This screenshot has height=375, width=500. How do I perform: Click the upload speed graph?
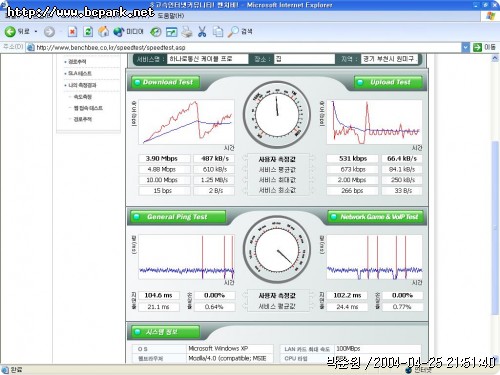pyautogui.click(x=374, y=122)
